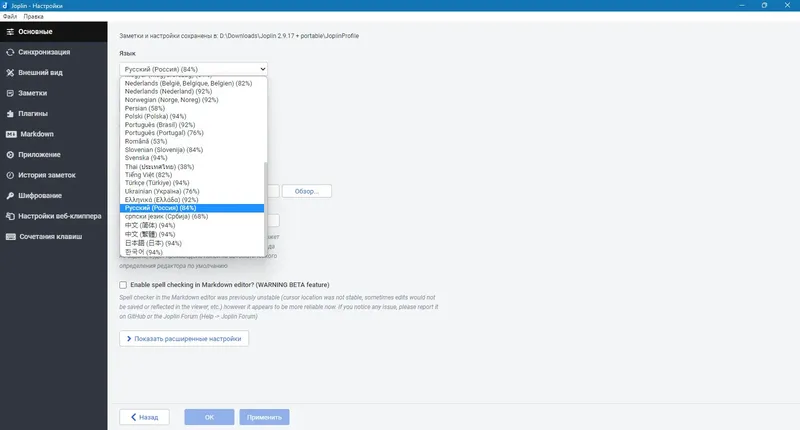Select Nederlands (Nederland) (92%) language
800x430 pixels.
click(192, 91)
